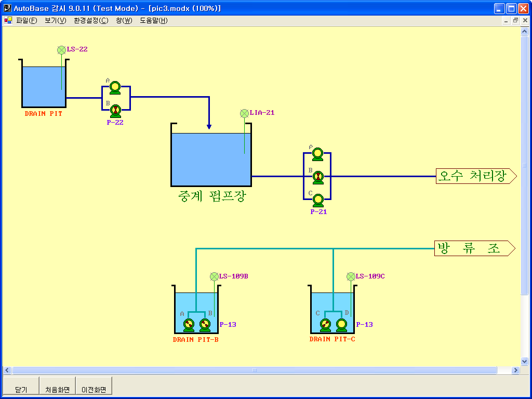Screen dimensions: 532x399
Task: Click pump D in DRAIN PIT-C
Action: pyautogui.click(x=341, y=325)
